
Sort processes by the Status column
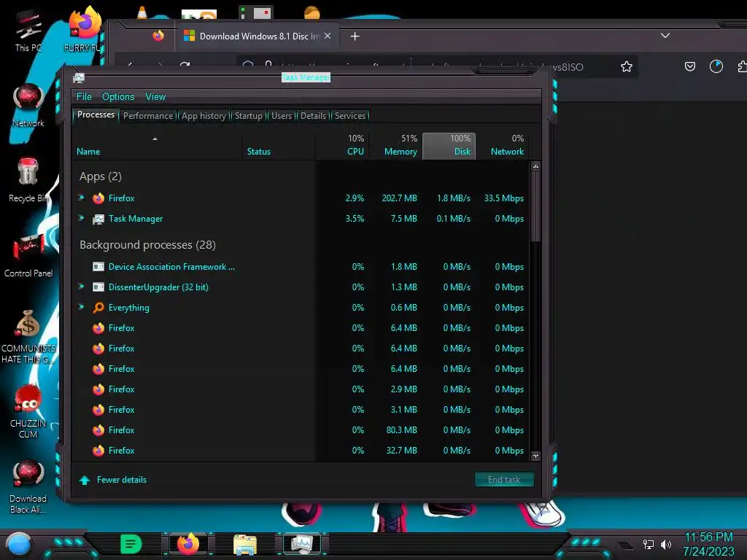point(279,146)
